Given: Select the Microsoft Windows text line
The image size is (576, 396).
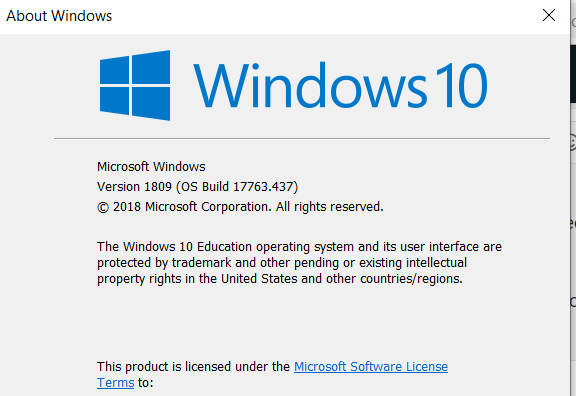Looking at the screenshot, I should (151, 167).
